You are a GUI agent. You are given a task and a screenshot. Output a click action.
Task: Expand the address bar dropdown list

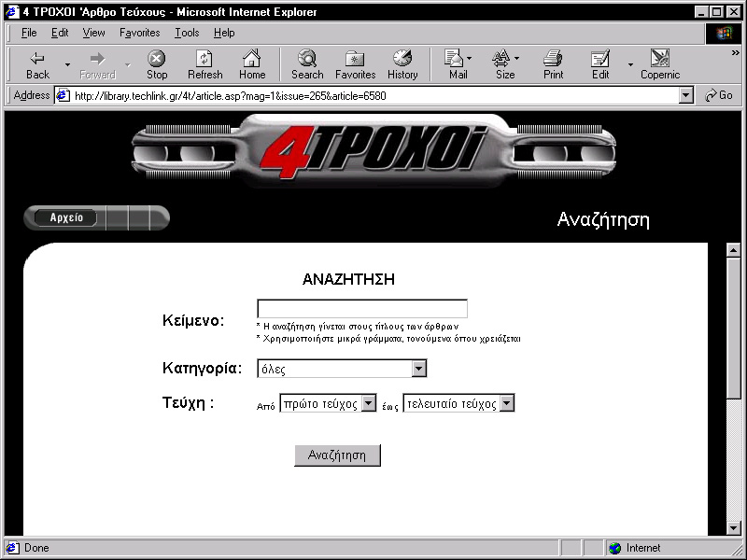[x=685, y=96]
